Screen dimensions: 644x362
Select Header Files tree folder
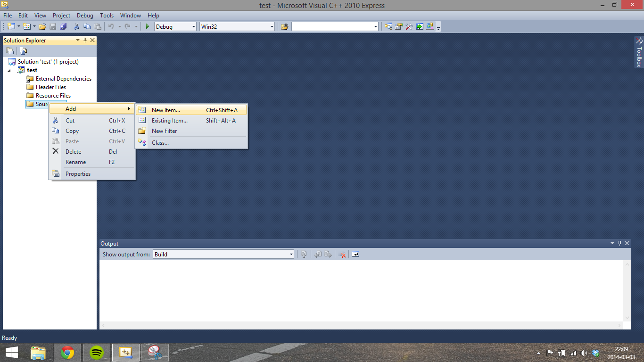[x=46, y=87]
